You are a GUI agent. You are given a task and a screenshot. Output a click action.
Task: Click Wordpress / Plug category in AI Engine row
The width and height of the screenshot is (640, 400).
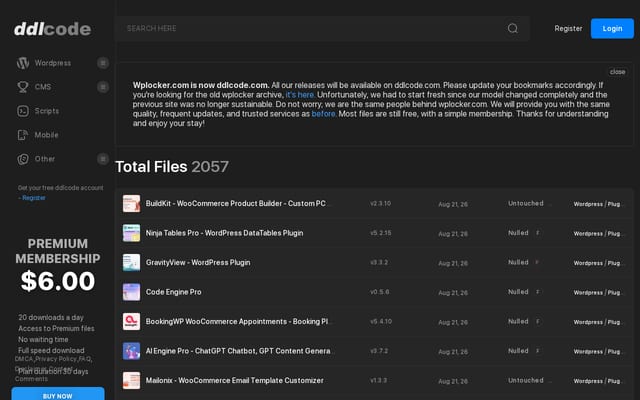tap(598, 351)
